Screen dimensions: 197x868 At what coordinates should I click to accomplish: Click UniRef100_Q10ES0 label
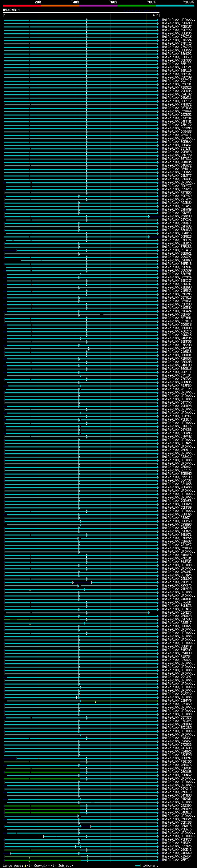coord(177,612)
